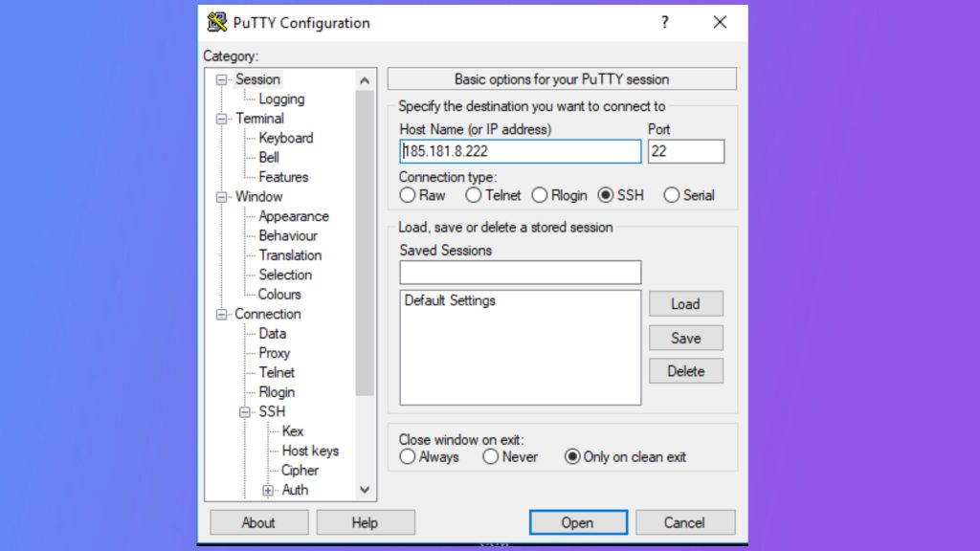Image resolution: width=980 pixels, height=551 pixels.
Task: Open the Behaviour category
Action: click(x=288, y=235)
